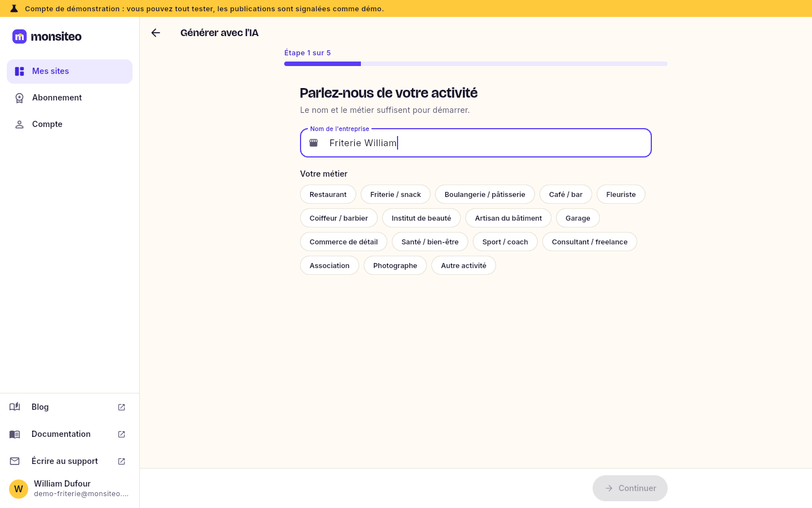Open Documentation external link icon
Screen dimensions: 812x508
(121, 435)
